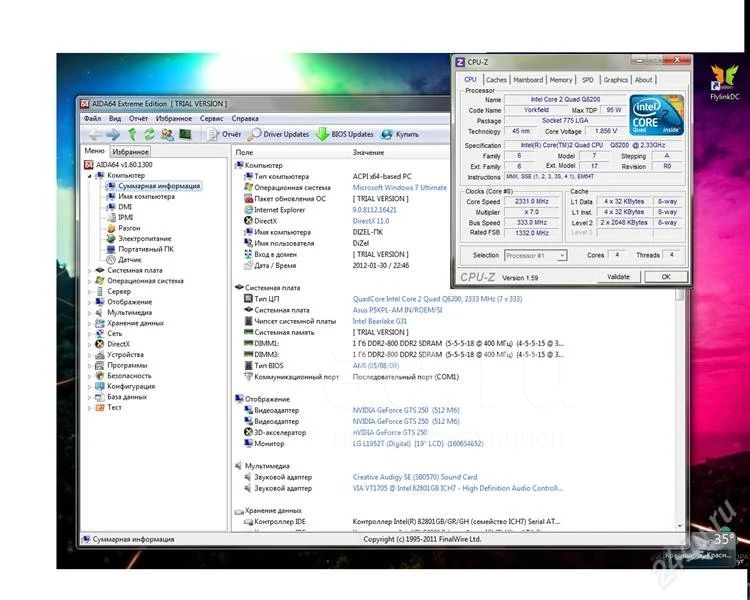Switch to the Mainboard tab in CPU-Z
The width and height of the screenshot is (750, 600).
528,80
